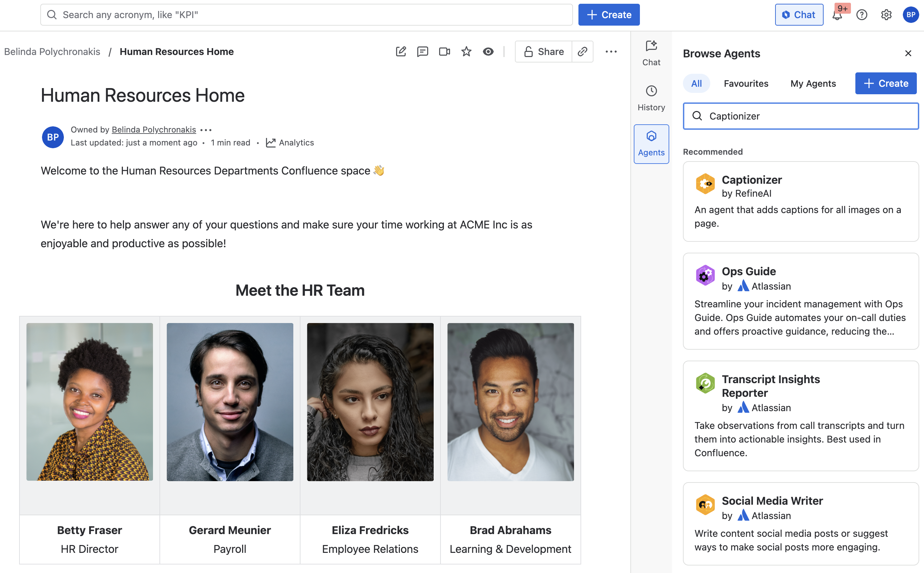Open the settings gear icon
The width and height of the screenshot is (924, 573).
pyautogui.click(x=886, y=15)
